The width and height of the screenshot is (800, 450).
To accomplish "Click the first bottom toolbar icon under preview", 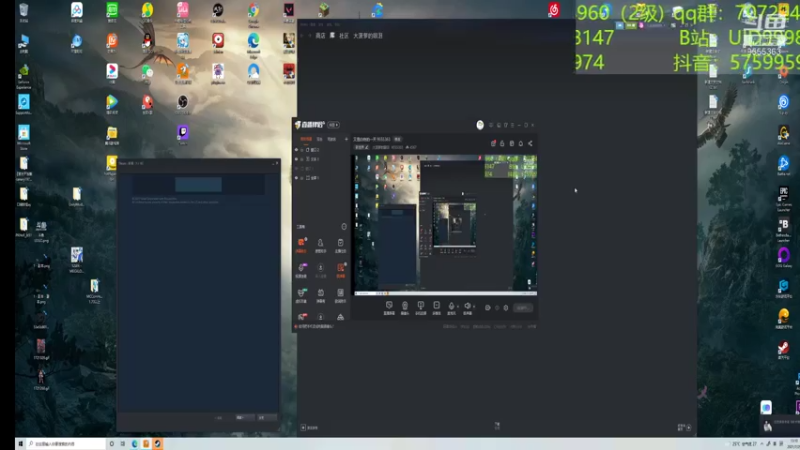I will point(389,307).
